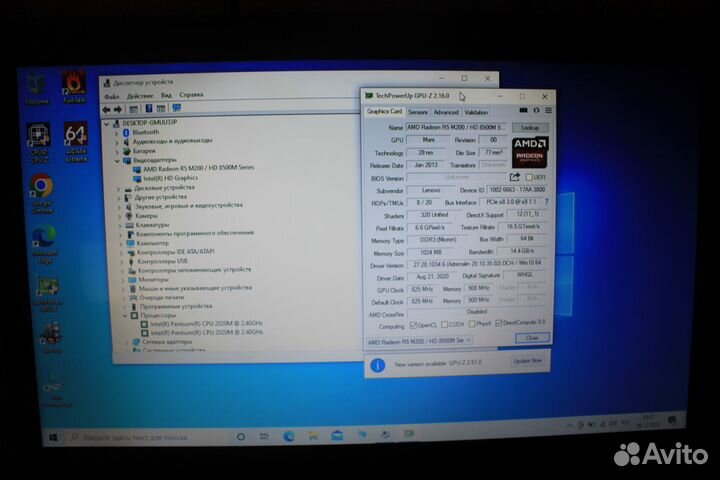The image size is (720, 480).
Task: Select the Компьютер category row
Action: [x=147, y=243]
